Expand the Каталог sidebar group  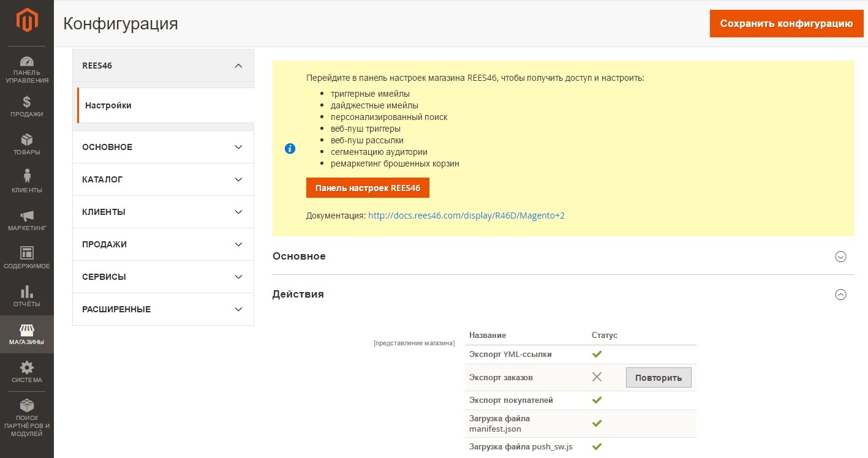[238, 179]
